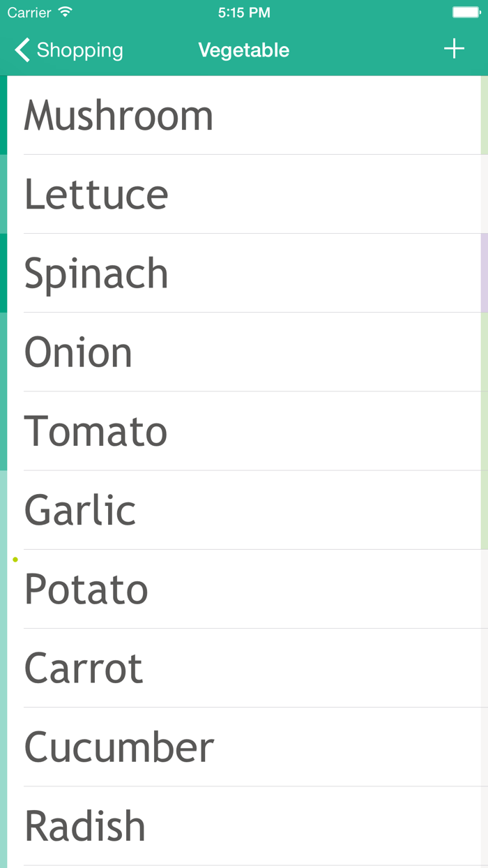Tap the Tomato row
The height and width of the screenshot is (868, 488).
click(x=96, y=431)
